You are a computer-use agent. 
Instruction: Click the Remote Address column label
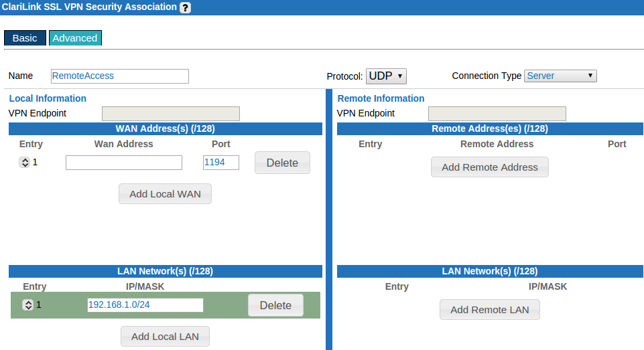(497, 144)
